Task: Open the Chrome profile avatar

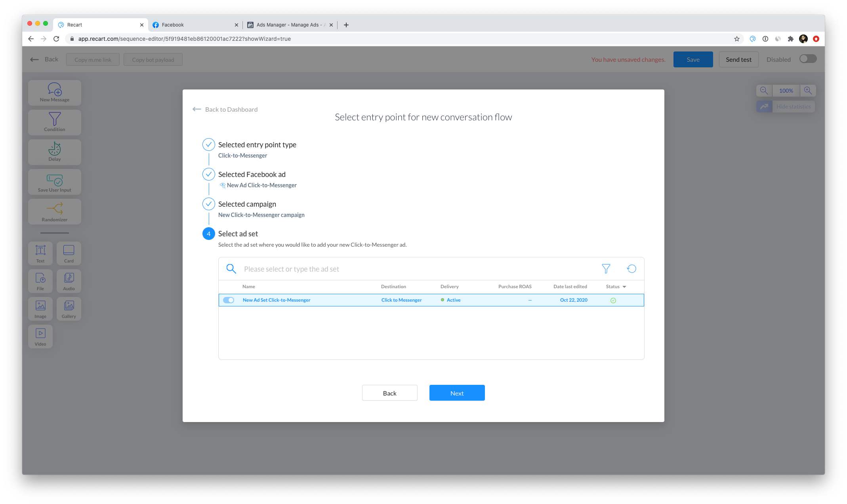Action: (803, 39)
